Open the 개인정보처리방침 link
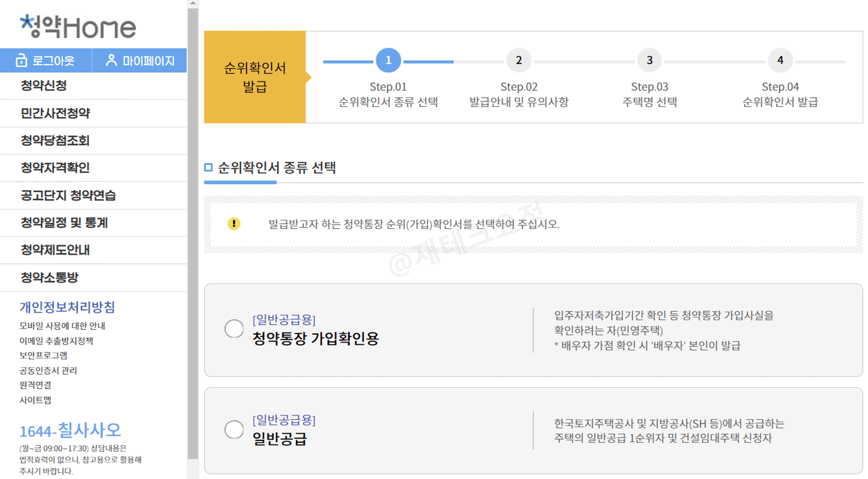 (x=67, y=307)
